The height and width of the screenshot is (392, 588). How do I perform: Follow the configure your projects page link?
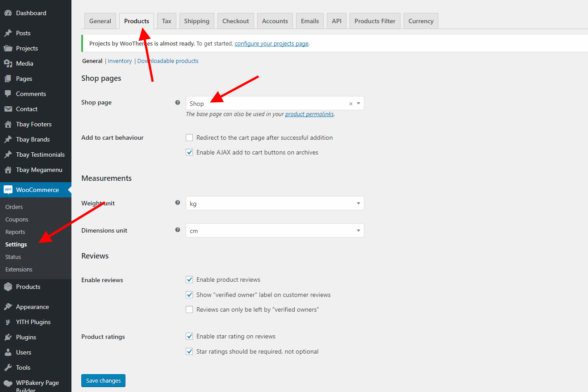point(271,44)
